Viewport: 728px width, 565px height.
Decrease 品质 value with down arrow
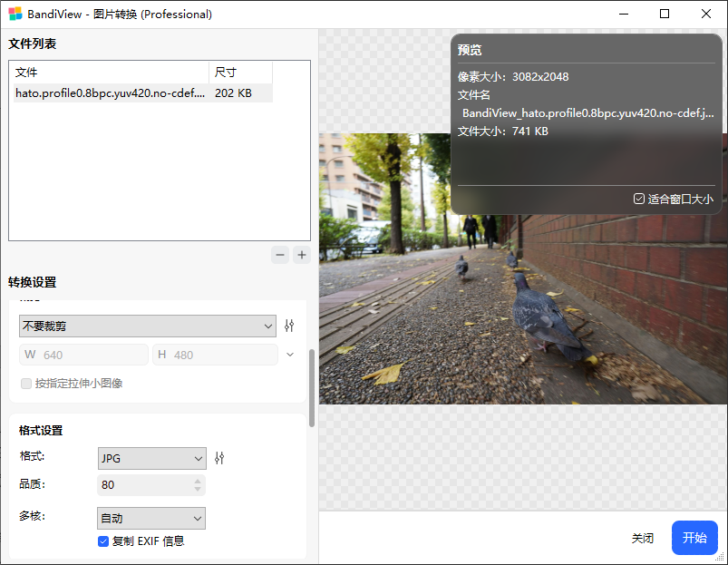click(x=198, y=489)
